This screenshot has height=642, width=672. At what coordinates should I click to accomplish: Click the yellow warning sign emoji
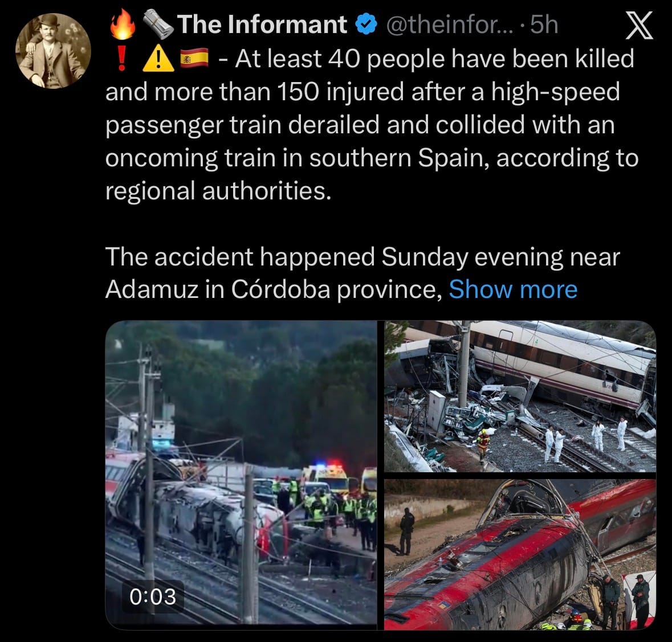tap(158, 59)
